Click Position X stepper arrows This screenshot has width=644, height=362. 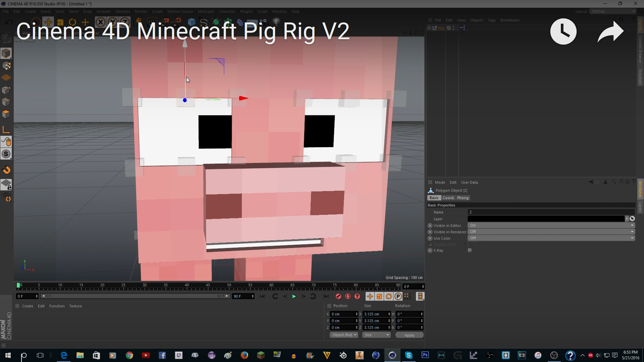[x=357, y=314]
